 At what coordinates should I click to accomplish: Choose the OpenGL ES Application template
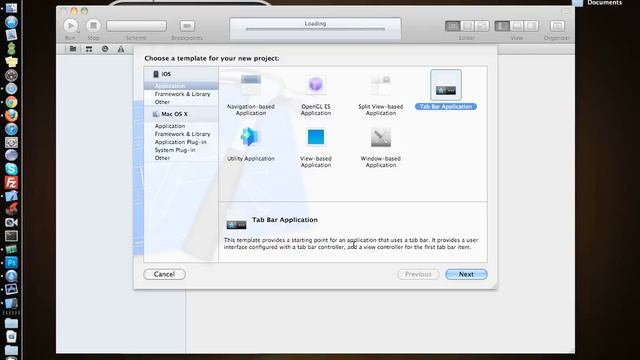coord(316,94)
